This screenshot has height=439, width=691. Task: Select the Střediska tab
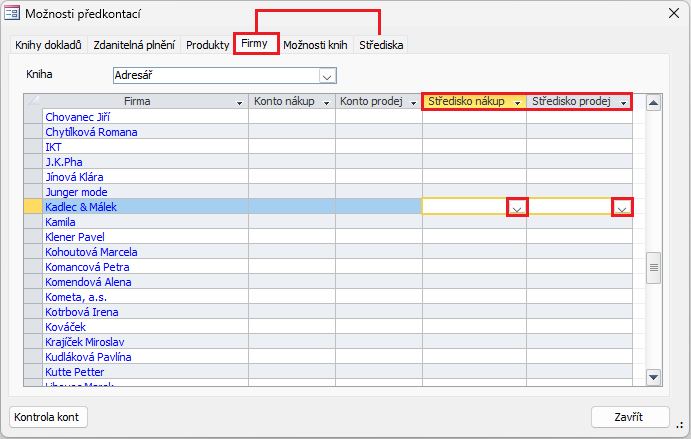click(381, 45)
